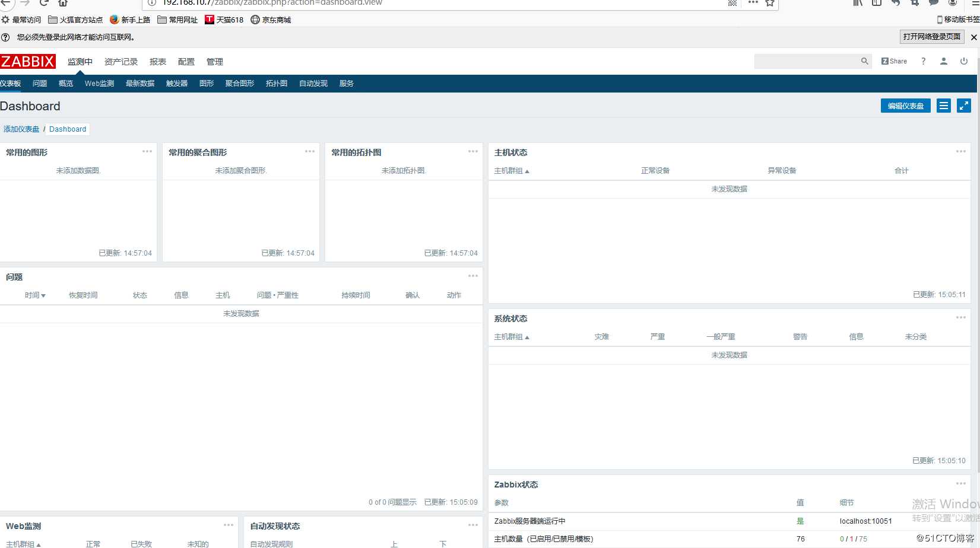The height and width of the screenshot is (548, 980).
Task: Open menu dots of 问题 widget
Action: (x=473, y=276)
